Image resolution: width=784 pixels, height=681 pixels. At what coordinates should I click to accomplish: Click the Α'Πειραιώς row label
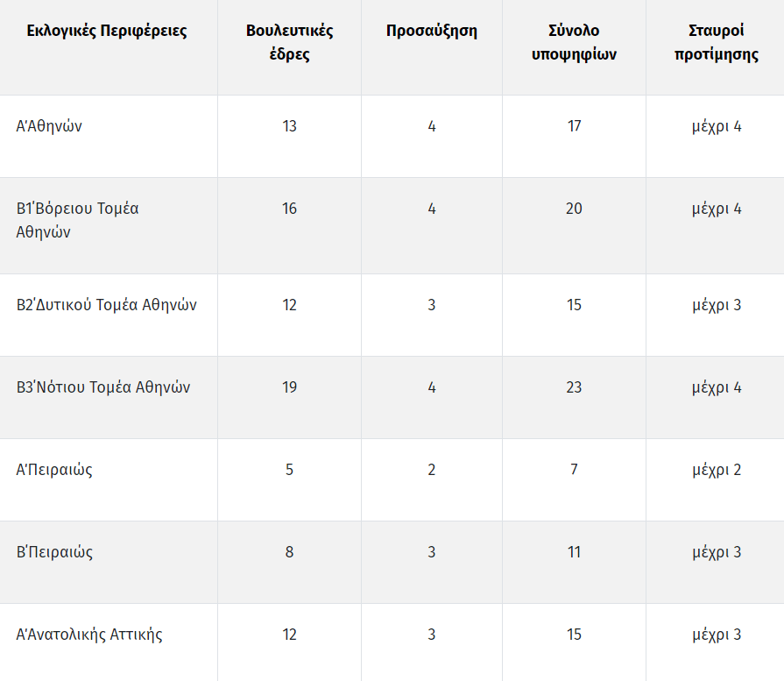(54, 470)
